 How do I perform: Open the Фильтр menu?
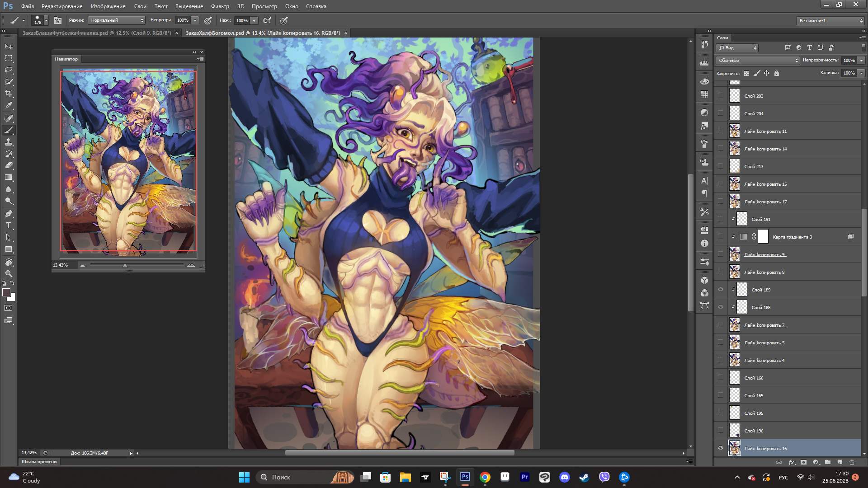click(x=220, y=6)
